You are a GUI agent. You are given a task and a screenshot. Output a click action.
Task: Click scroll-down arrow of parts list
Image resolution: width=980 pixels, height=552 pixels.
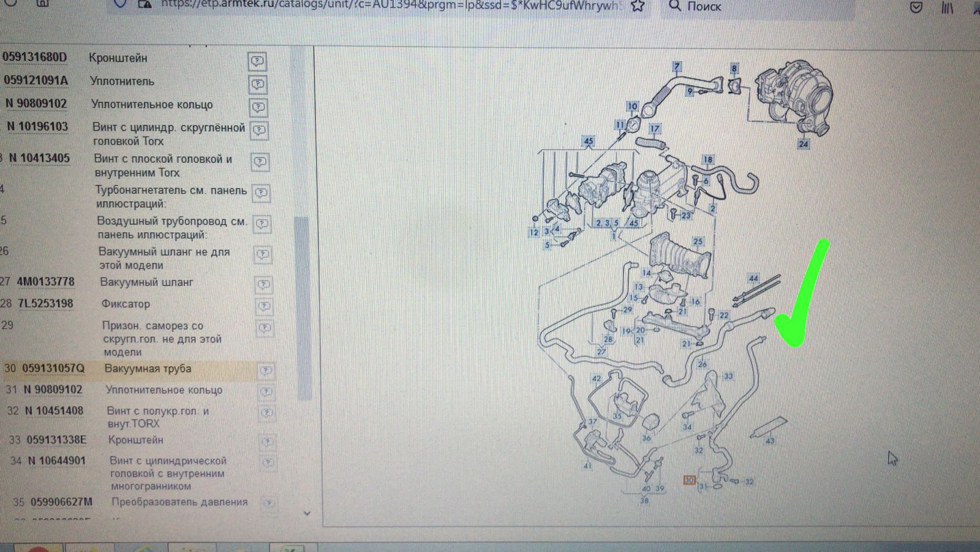click(307, 513)
